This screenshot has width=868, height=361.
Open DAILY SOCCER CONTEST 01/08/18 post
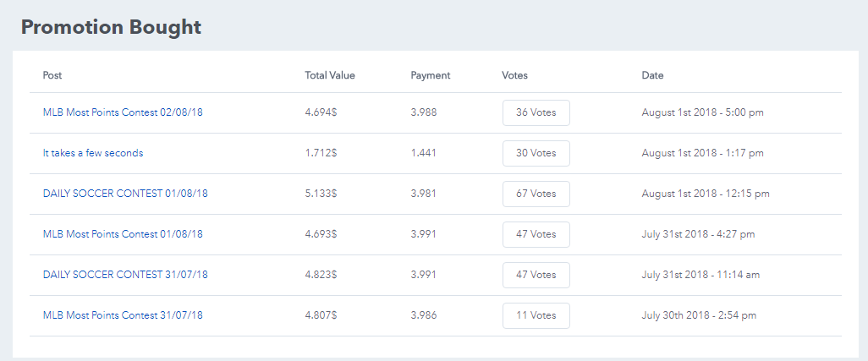(125, 194)
